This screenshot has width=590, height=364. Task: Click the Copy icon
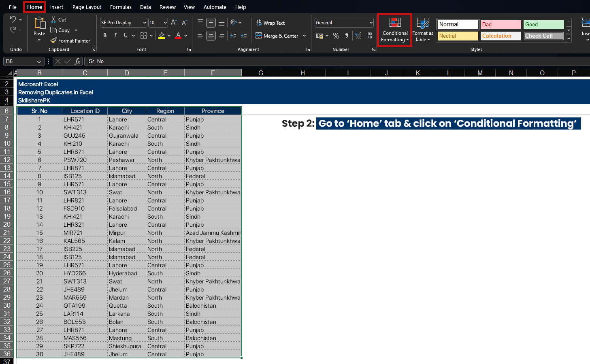pos(53,30)
